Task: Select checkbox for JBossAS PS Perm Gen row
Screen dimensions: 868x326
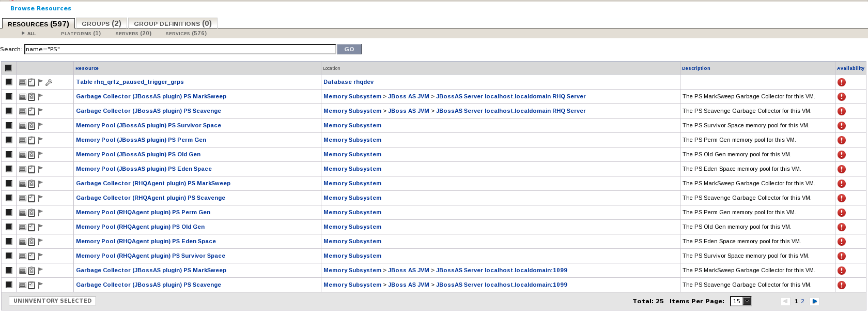Action: (9, 140)
